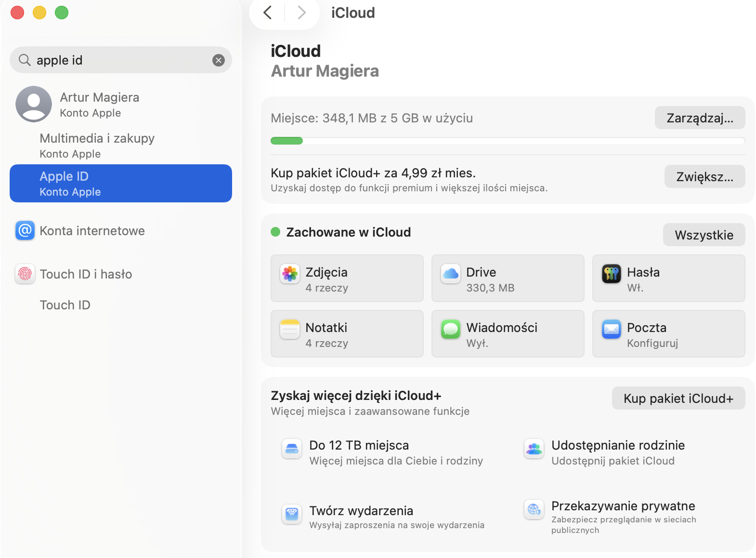Click the Notatki notes icon
This screenshot has height=558, width=756.
point(290,330)
